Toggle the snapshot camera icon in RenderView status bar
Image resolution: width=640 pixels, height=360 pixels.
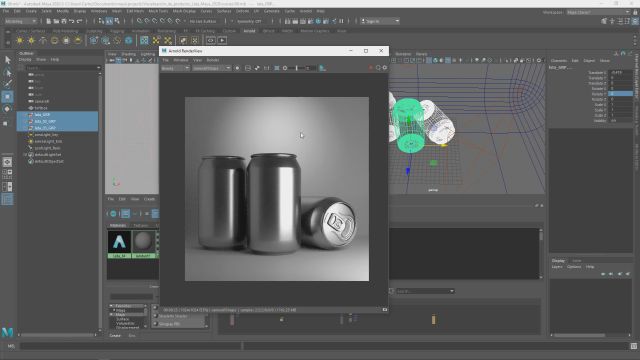click(384, 310)
